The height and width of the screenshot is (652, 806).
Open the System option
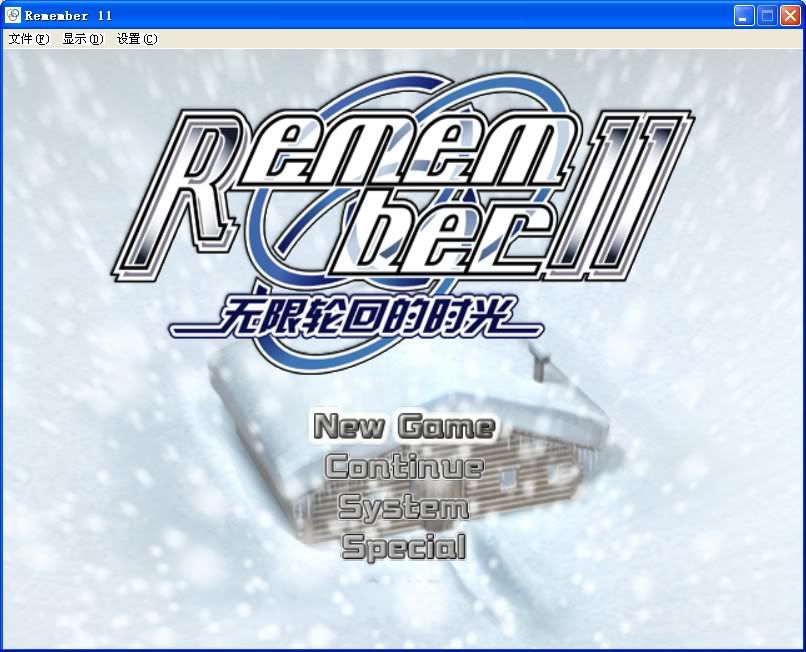pos(404,507)
